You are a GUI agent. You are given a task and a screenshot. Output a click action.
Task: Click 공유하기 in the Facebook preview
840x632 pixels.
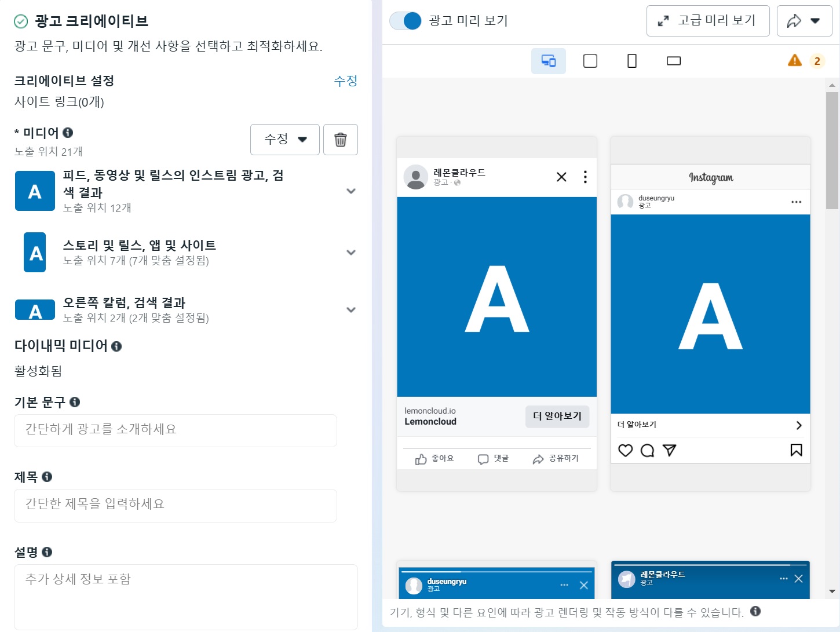click(x=556, y=459)
